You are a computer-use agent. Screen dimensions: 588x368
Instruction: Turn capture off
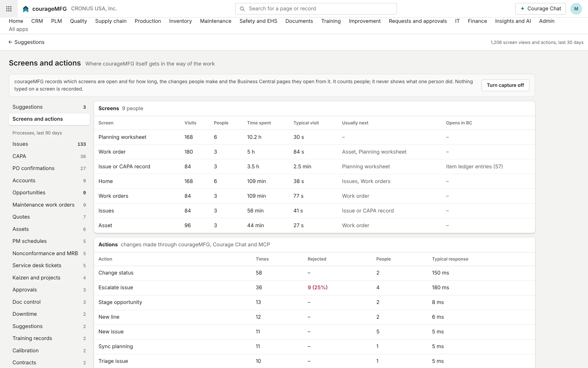pos(505,85)
